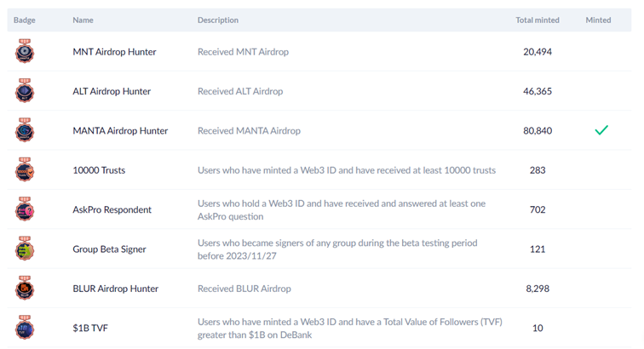The image size is (644, 349).
Task: Click the green minted checkmark for MANTA
Action: [x=601, y=130]
